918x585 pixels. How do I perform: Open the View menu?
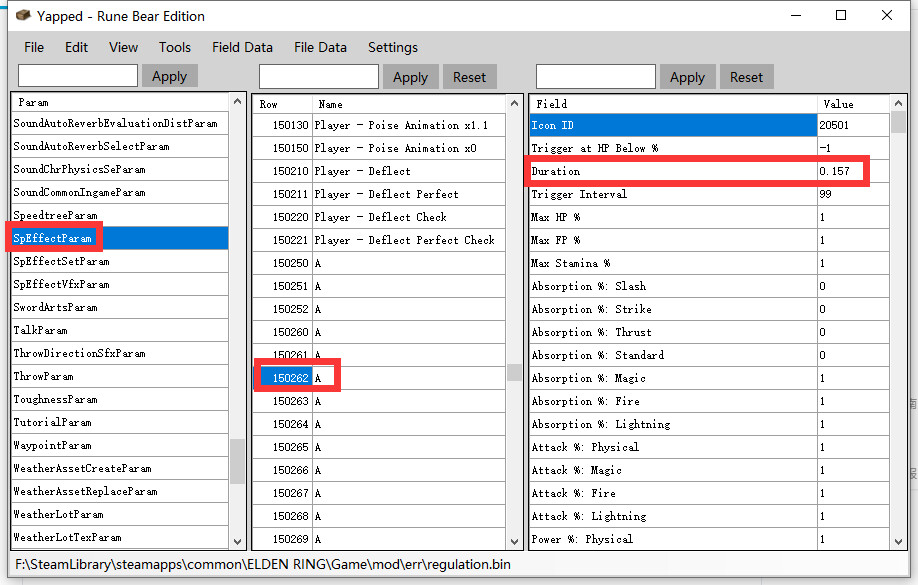[x=124, y=47]
